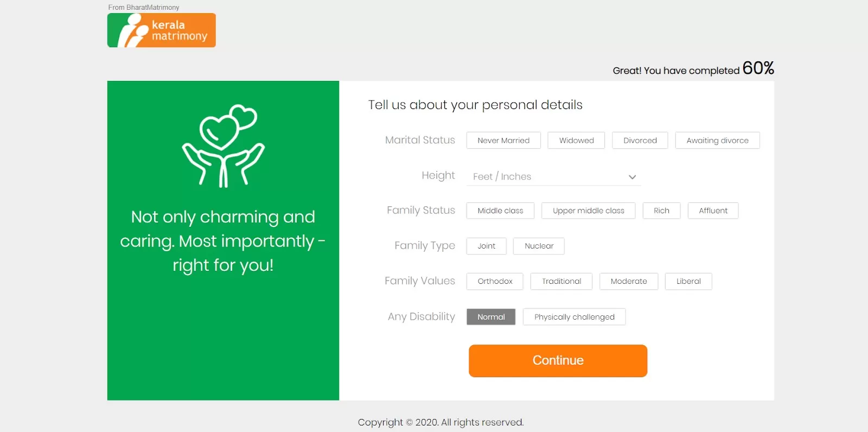Select Middle class family status
This screenshot has height=432, width=868.
pos(500,211)
